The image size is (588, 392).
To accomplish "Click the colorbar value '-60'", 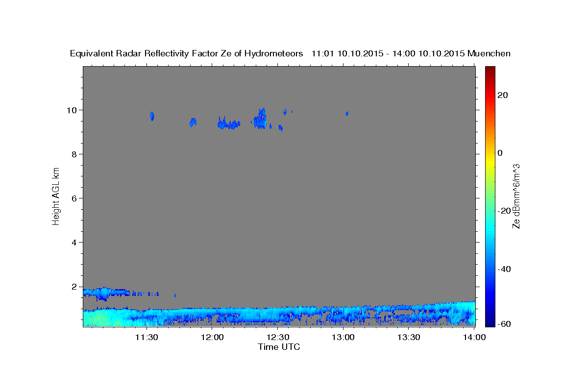I will (x=504, y=323).
